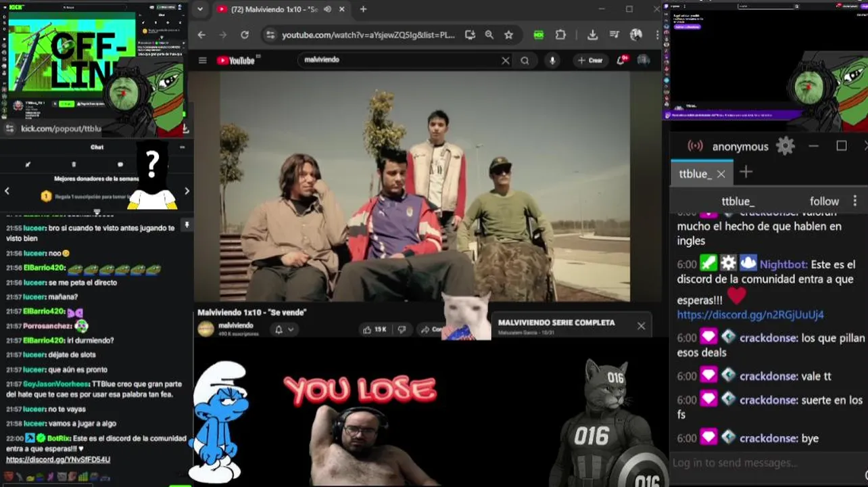This screenshot has width=868, height=487.
Task: Add a new chat tab with plus
Action: [x=746, y=172]
